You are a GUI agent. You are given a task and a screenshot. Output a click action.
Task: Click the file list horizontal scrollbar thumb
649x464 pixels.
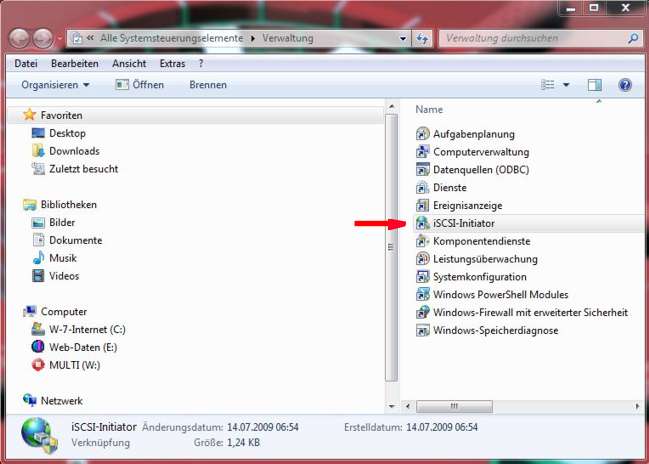(454, 406)
